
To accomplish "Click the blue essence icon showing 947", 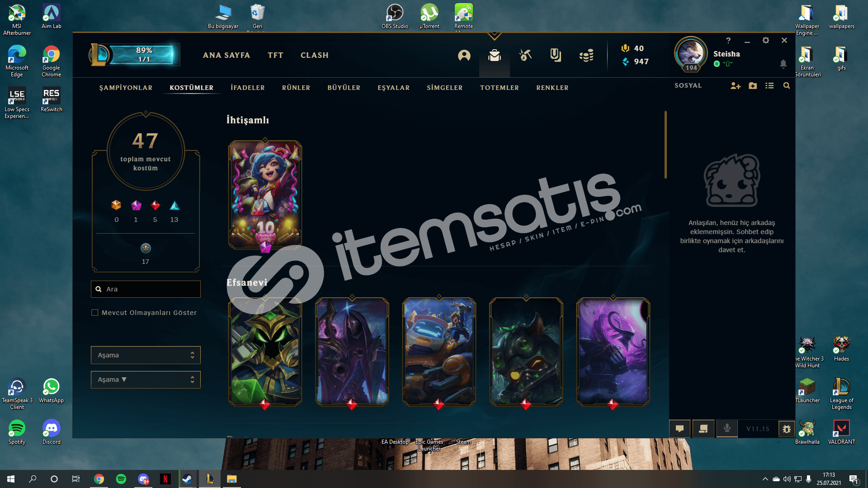I will coord(625,61).
